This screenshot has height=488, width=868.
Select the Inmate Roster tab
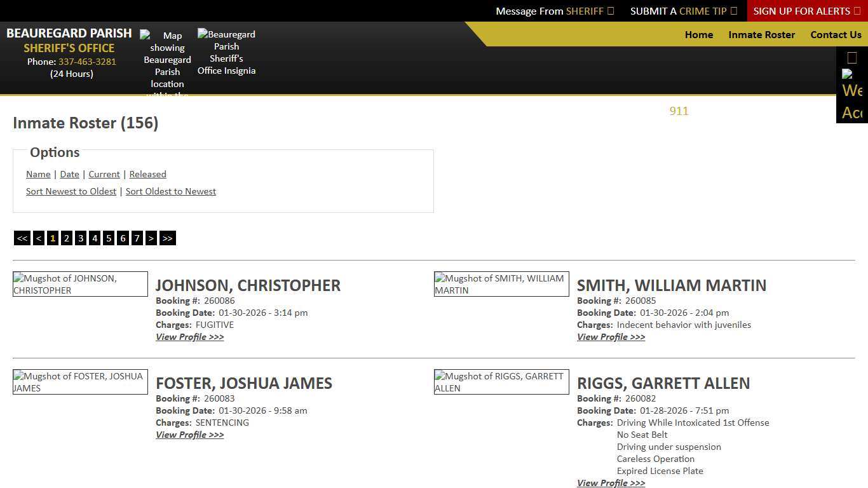click(761, 35)
